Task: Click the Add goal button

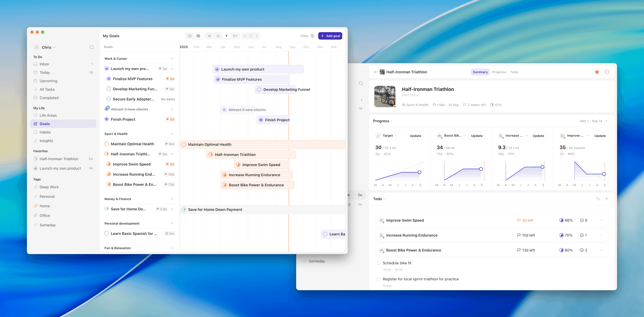Action: (330, 36)
